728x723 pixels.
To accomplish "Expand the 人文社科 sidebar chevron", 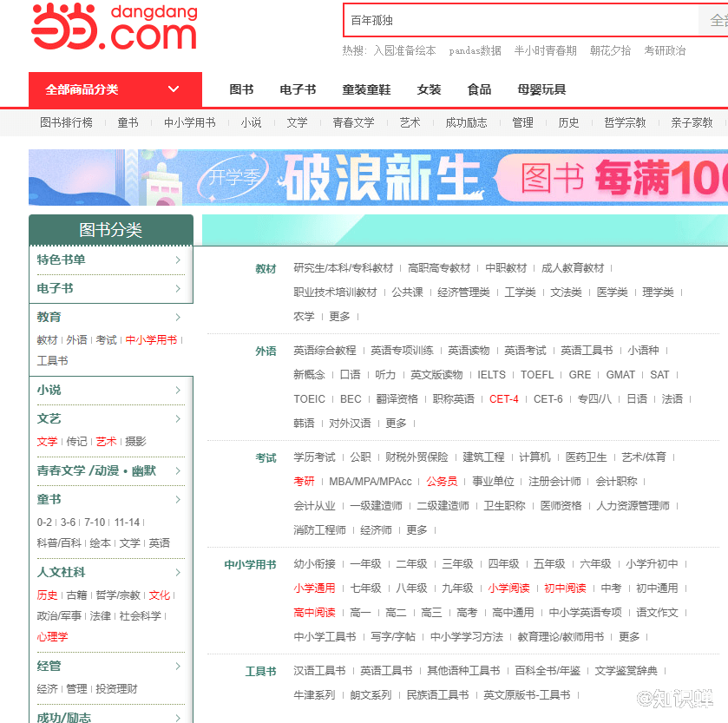I will point(177,572).
